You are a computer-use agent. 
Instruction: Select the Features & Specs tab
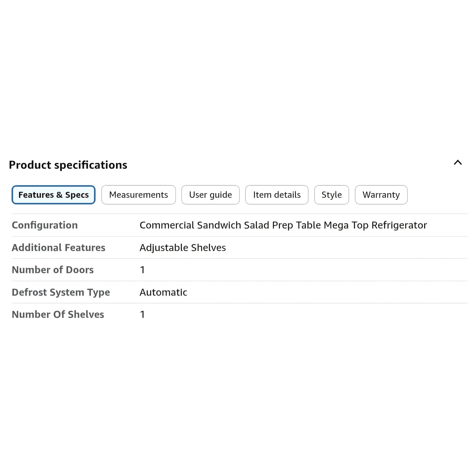(53, 195)
